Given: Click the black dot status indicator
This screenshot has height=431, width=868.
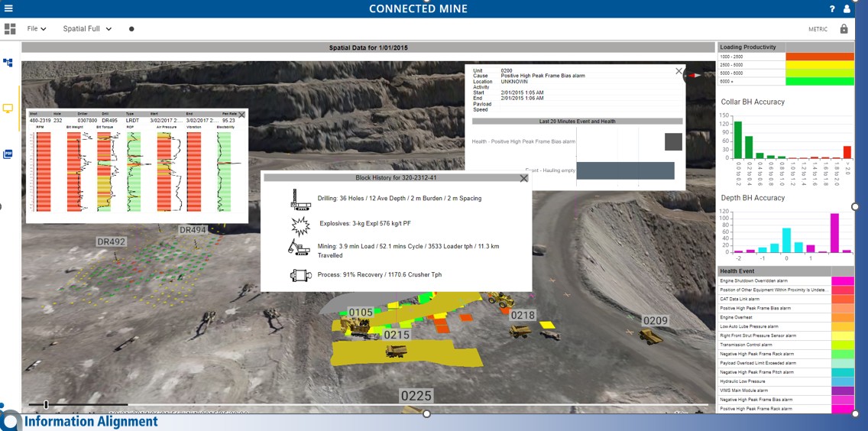Looking at the screenshot, I should [x=131, y=29].
